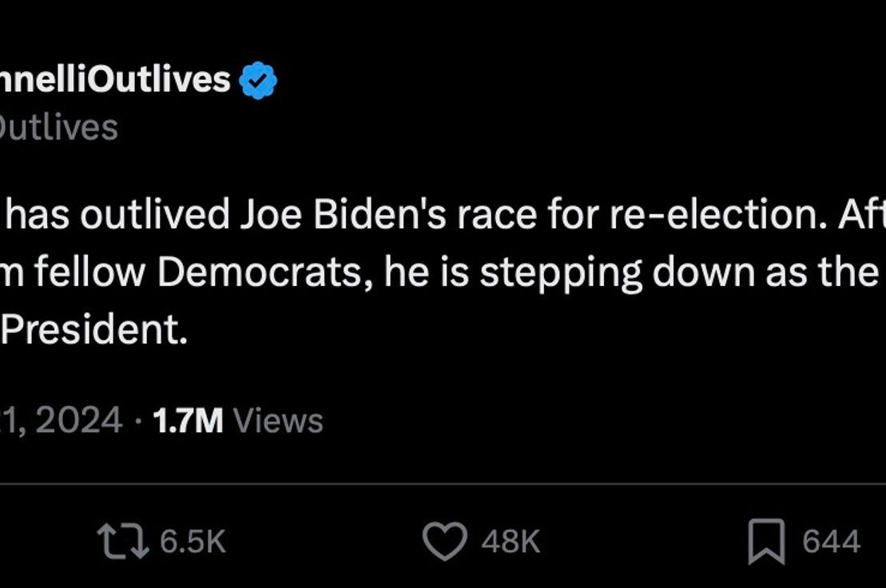Click the word President. ending the post
Viewport: 886px width, 588px height.
click(93, 330)
